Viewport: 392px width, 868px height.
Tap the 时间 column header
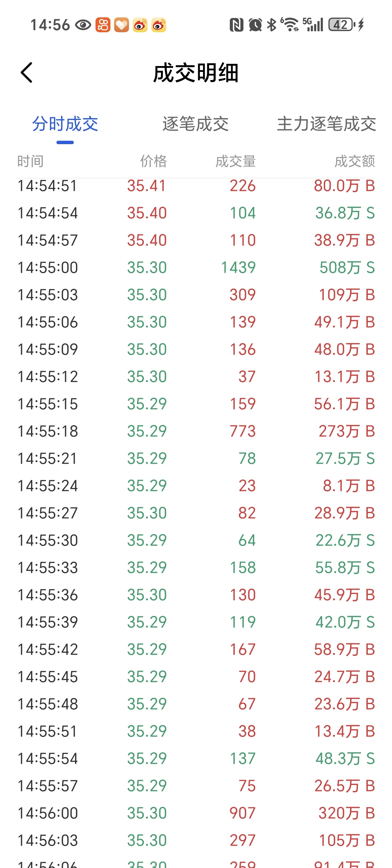tap(30, 162)
